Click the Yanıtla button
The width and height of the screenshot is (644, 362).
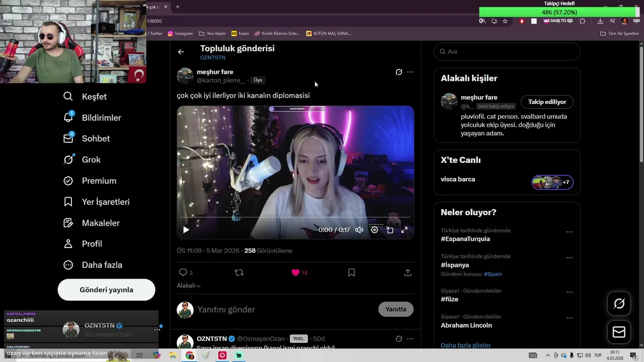pos(396,309)
